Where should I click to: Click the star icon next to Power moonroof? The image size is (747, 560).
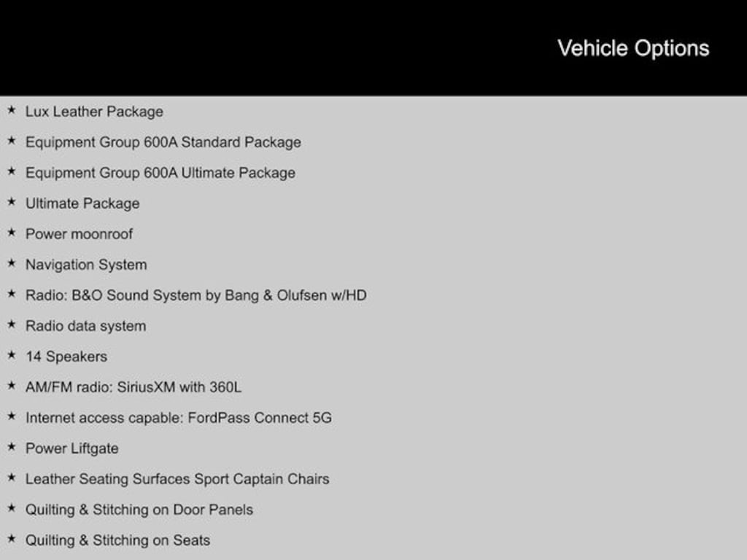click(11, 233)
